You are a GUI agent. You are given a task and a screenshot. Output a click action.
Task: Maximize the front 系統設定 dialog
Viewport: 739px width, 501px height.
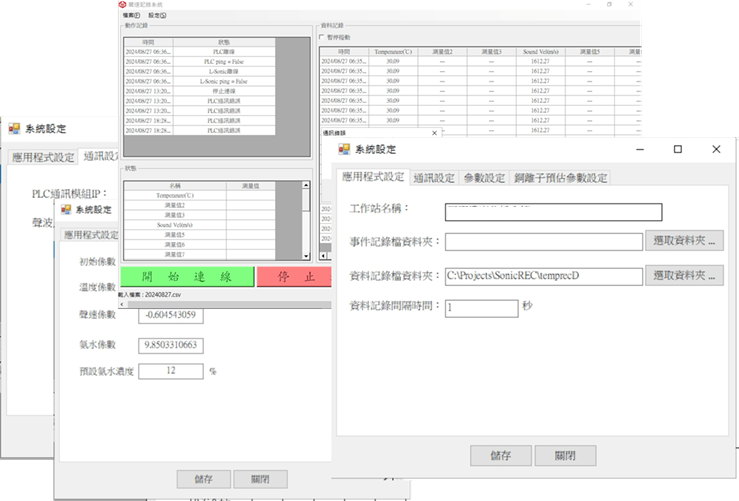(x=677, y=149)
